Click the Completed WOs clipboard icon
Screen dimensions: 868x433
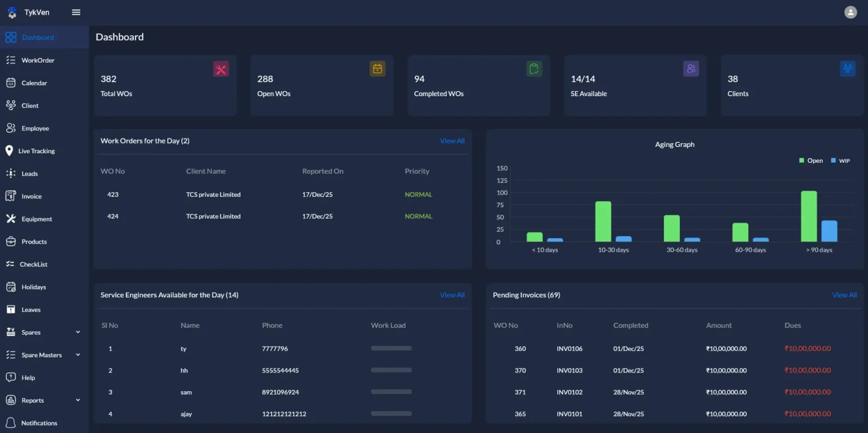534,69
